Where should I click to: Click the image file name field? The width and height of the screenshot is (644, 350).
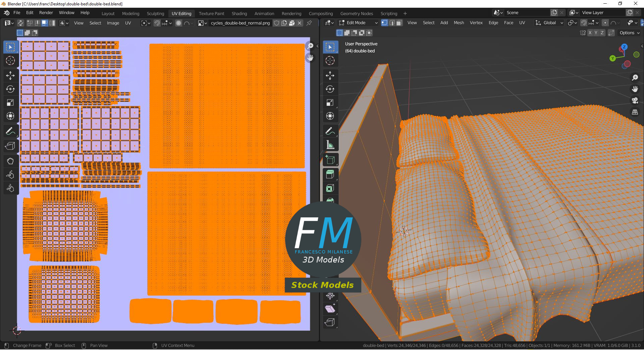(x=240, y=23)
